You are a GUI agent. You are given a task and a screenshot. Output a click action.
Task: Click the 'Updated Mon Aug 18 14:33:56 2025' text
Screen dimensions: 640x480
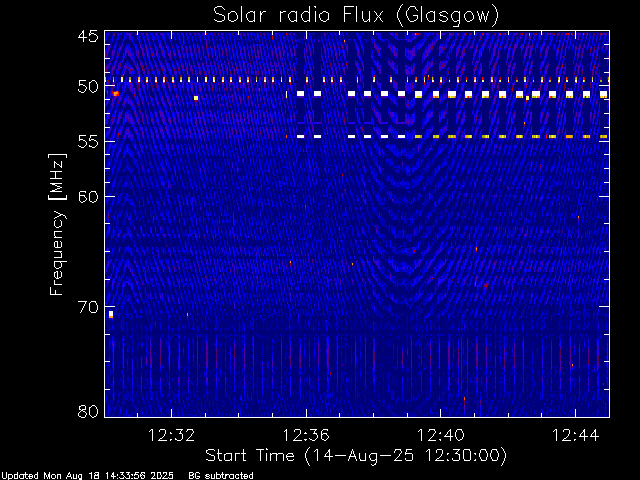tap(87, 476)
